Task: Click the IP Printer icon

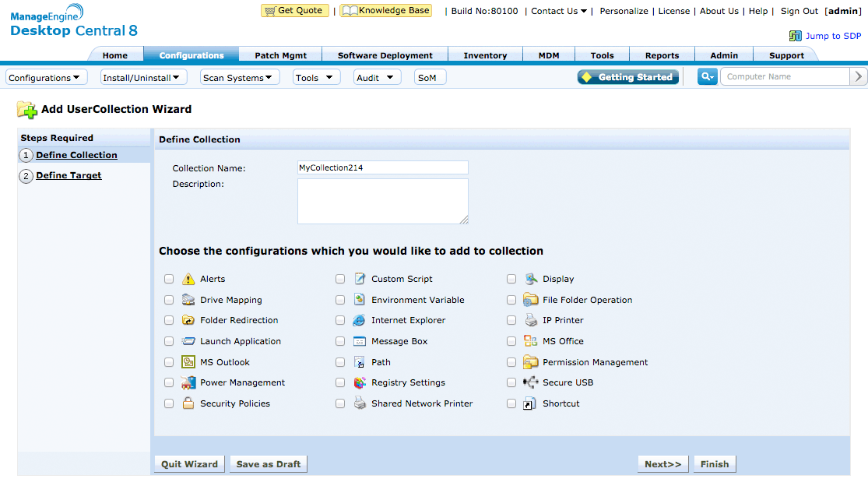Action: click(531, 320)
